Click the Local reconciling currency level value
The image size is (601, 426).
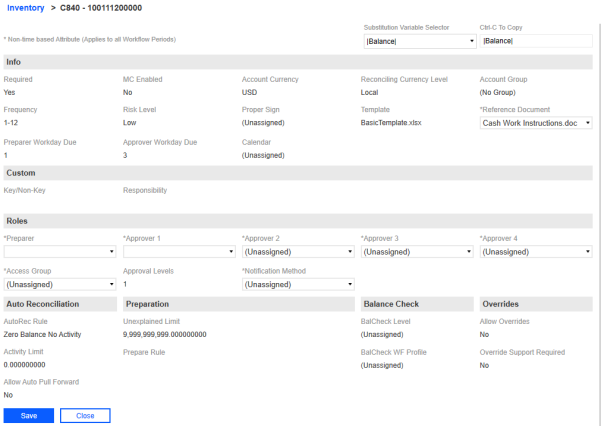point(369,92)
